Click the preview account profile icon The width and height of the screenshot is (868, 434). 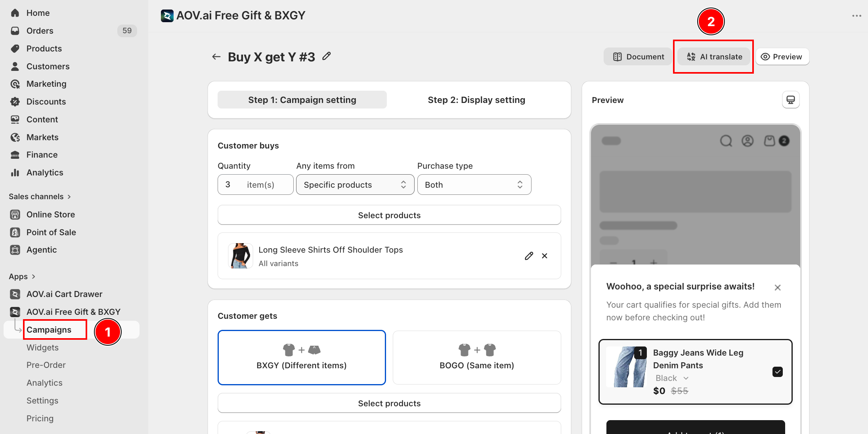(748, 141)
